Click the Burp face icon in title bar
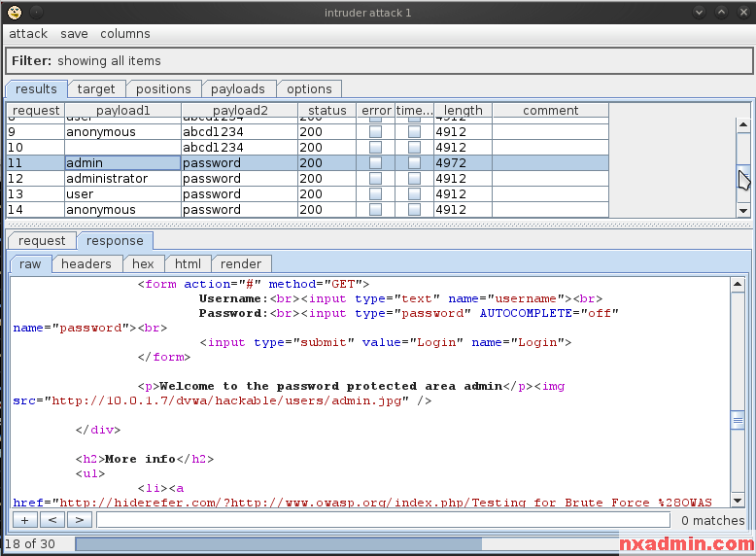The width and height of the screenshot is (756, 556). coord(14,12)
